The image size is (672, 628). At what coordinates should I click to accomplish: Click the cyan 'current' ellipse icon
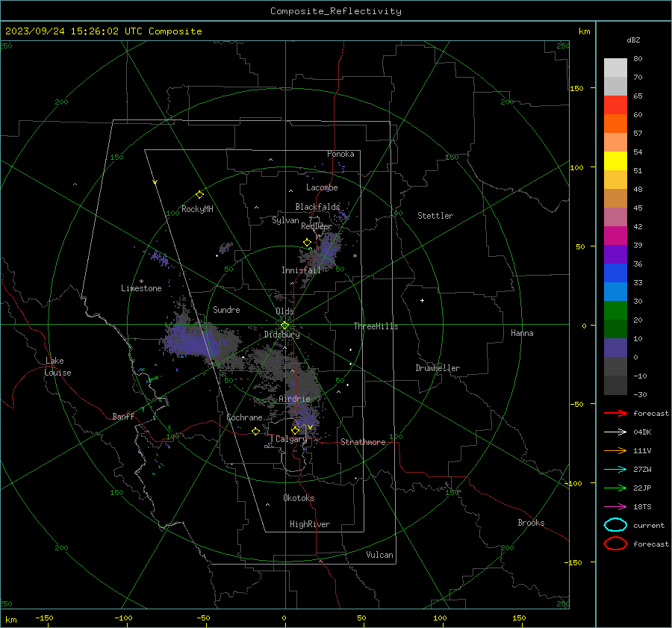point(615,525)
